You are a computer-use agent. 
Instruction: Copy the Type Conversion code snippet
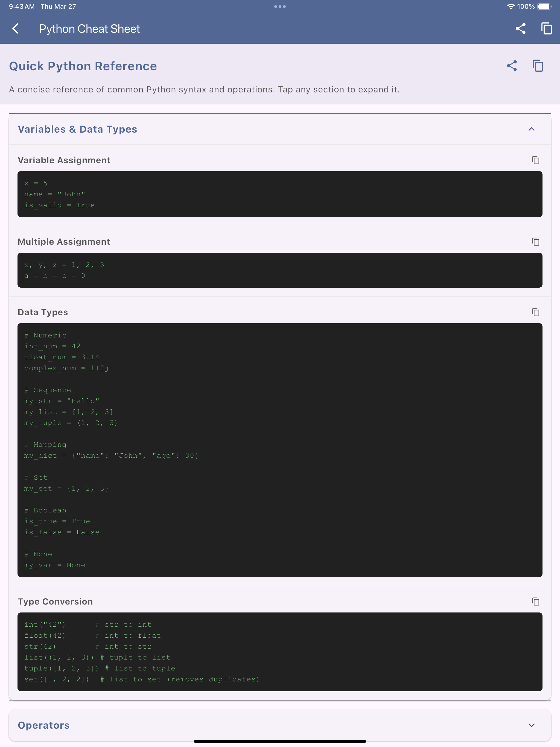point(535,602)
